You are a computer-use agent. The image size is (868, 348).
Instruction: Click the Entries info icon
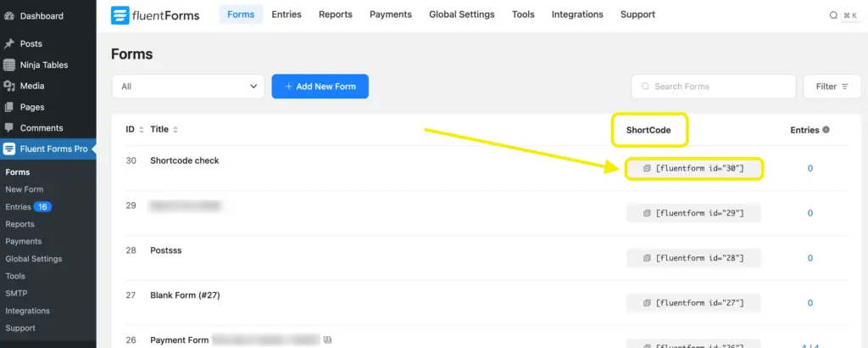click(826, 130)
